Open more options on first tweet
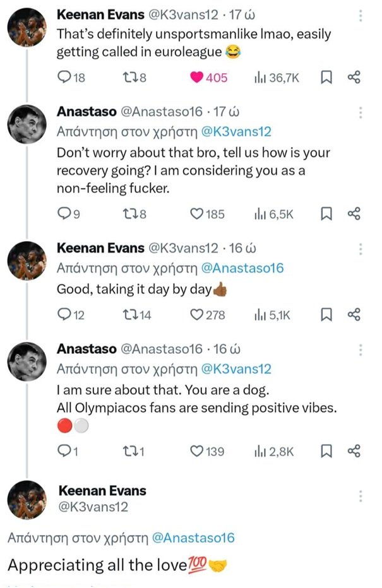 [x=361, y=14]
